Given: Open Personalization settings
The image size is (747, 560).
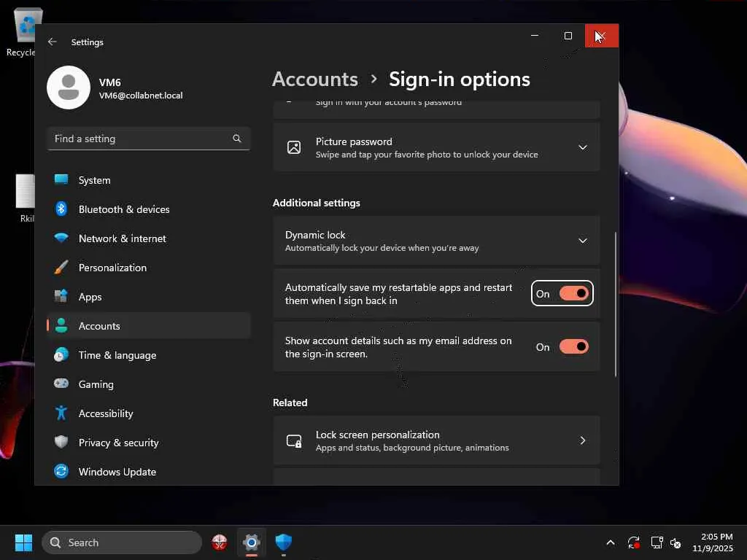Looking at the screenshot, I should [149, 267].
